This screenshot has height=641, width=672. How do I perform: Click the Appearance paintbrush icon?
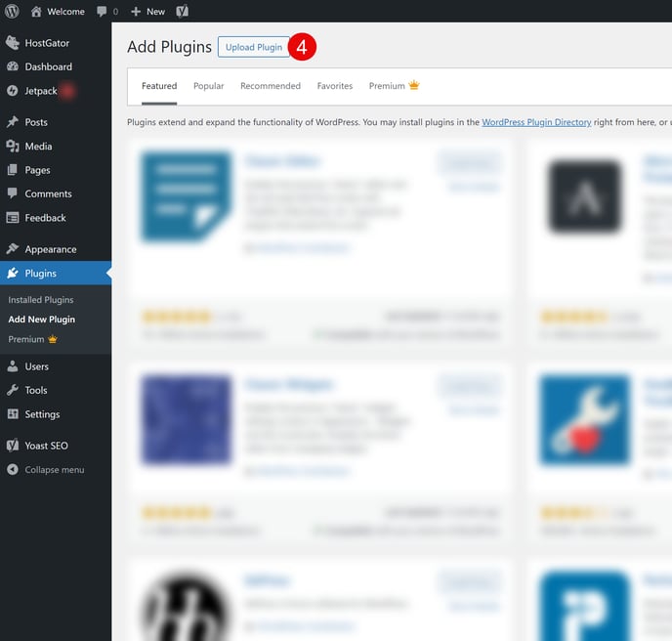[13, 249]
